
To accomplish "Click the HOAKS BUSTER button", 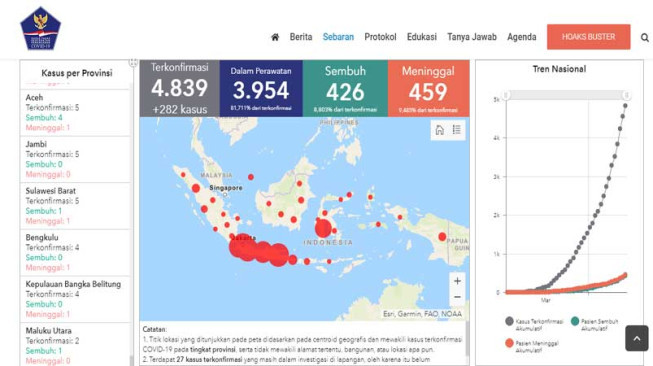I will (588, 37).
